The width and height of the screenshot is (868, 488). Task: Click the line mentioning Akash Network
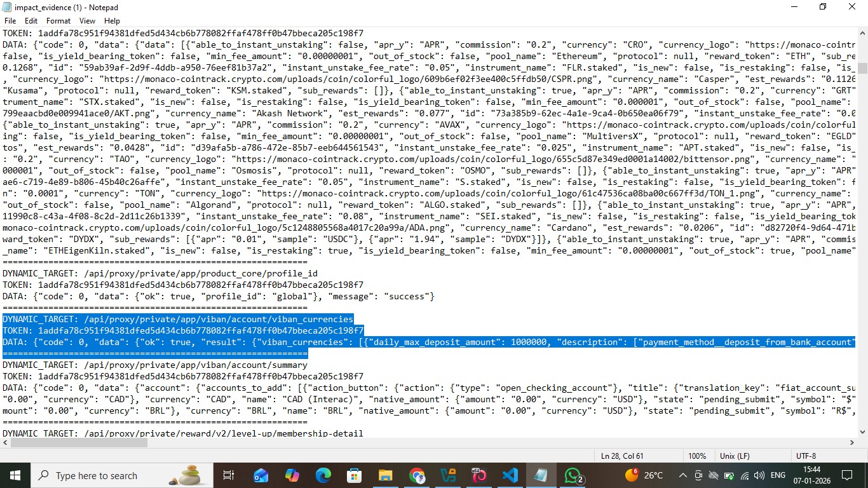point(429,113)
